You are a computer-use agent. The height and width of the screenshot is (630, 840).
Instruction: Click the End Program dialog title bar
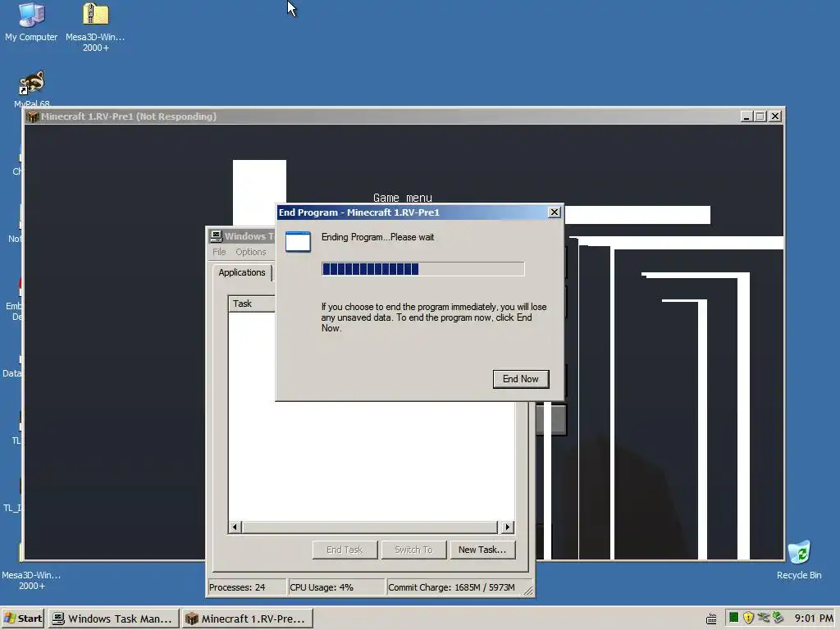click(x=419, y=212)
